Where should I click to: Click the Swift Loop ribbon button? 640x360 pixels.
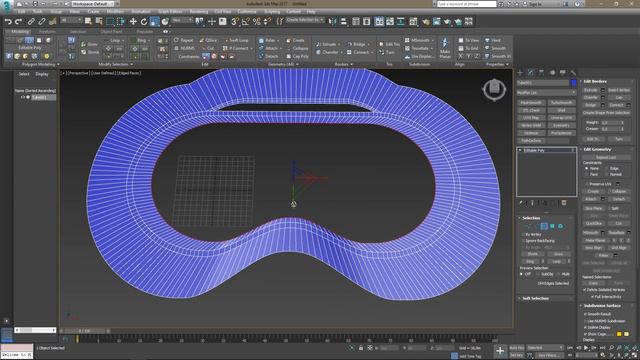[236, 40]
